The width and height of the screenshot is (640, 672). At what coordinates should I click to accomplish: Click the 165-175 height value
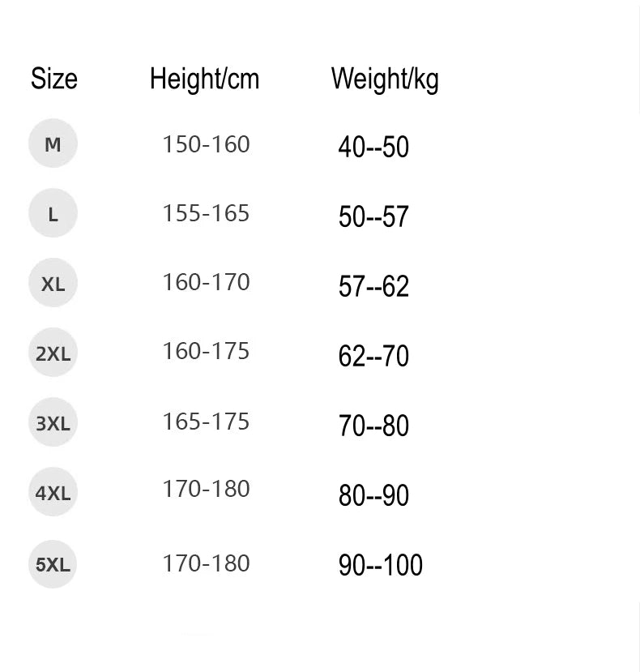tap(206, 422)
